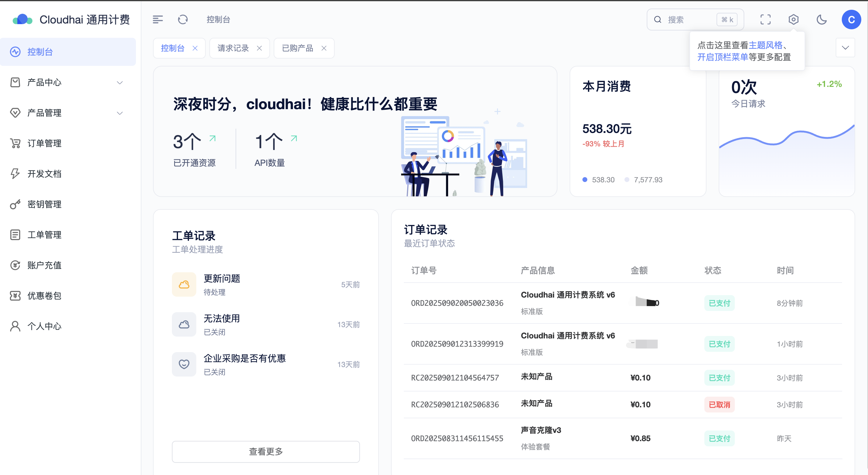This screenshot has height=475, width=868.
Task: Click the 产品管理 diamond icon
Action: click(x=15, y=113)
